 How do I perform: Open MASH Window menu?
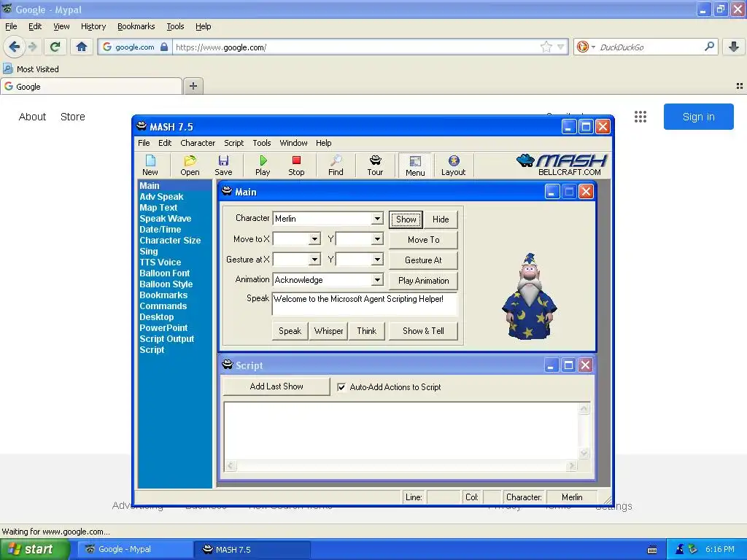click(x=293, y=143)
